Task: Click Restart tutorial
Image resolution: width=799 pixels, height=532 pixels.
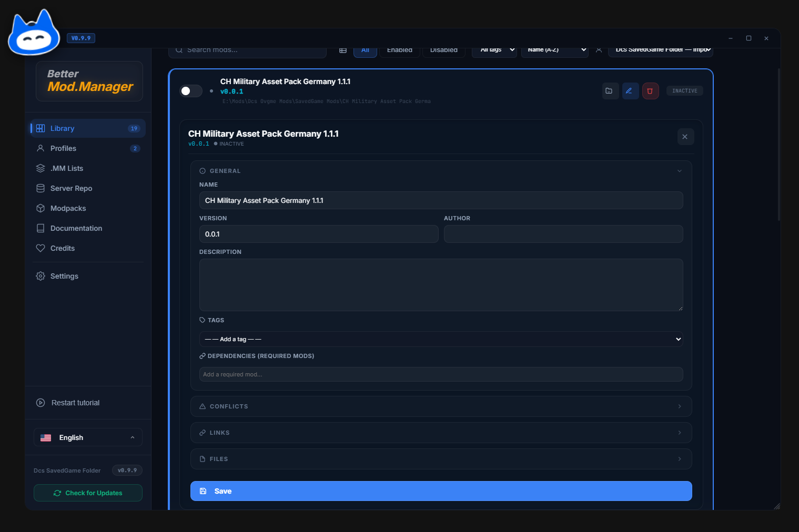Action: coord(88,403)
